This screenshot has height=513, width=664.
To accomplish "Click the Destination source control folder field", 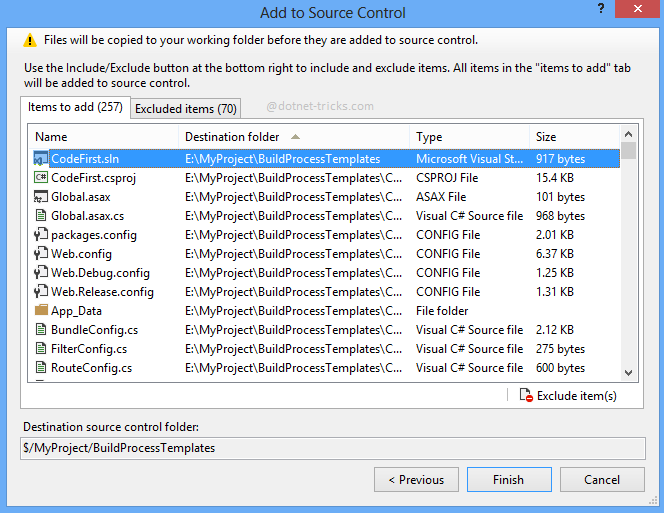I will click(x=333, y=448).
